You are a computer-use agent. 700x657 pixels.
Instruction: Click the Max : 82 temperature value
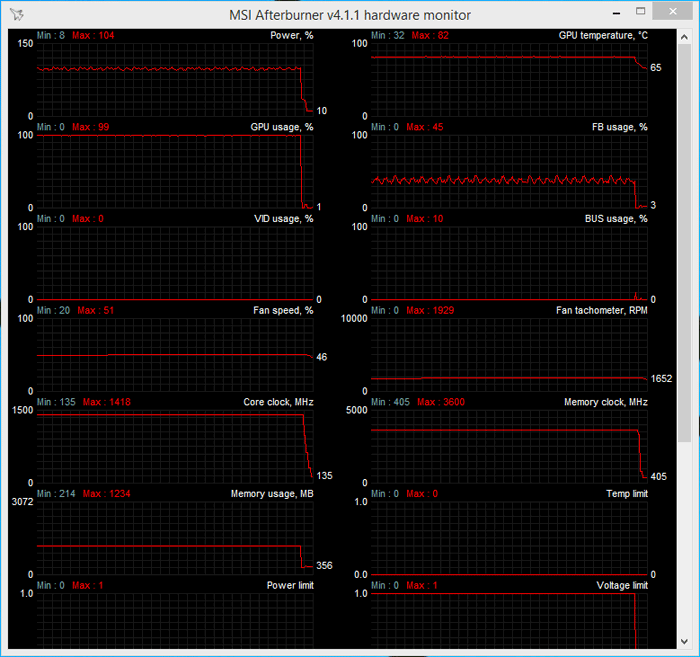tap(430, 35)
